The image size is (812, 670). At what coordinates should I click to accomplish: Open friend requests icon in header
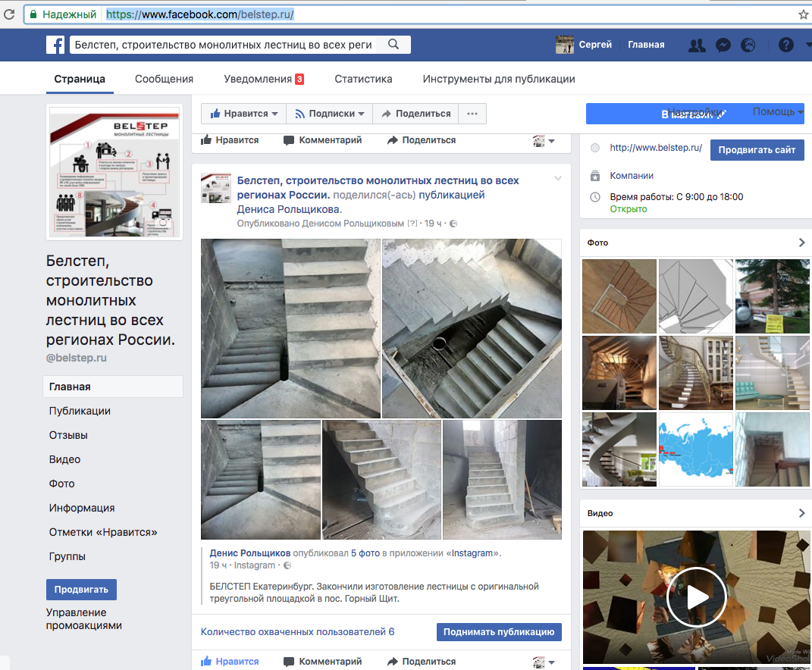point(697,45)
